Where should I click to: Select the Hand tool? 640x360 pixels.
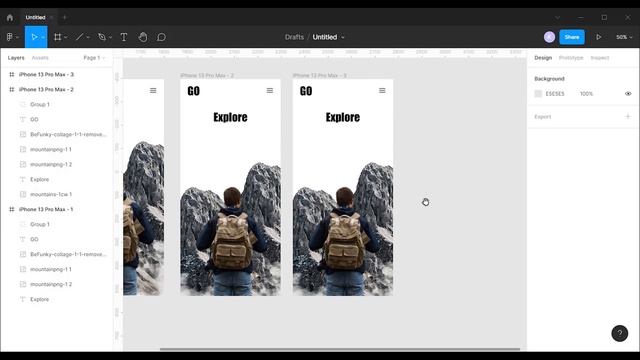[142, 37]
